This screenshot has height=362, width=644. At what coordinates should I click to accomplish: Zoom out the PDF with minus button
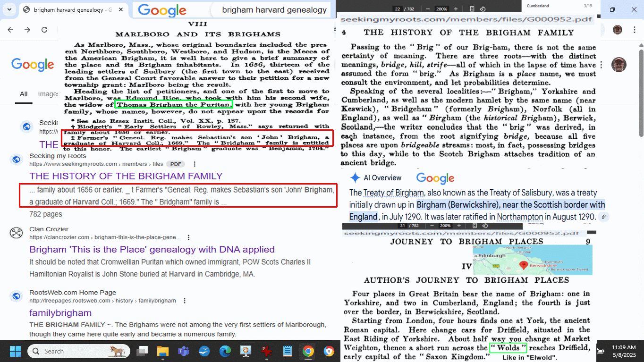428,8
